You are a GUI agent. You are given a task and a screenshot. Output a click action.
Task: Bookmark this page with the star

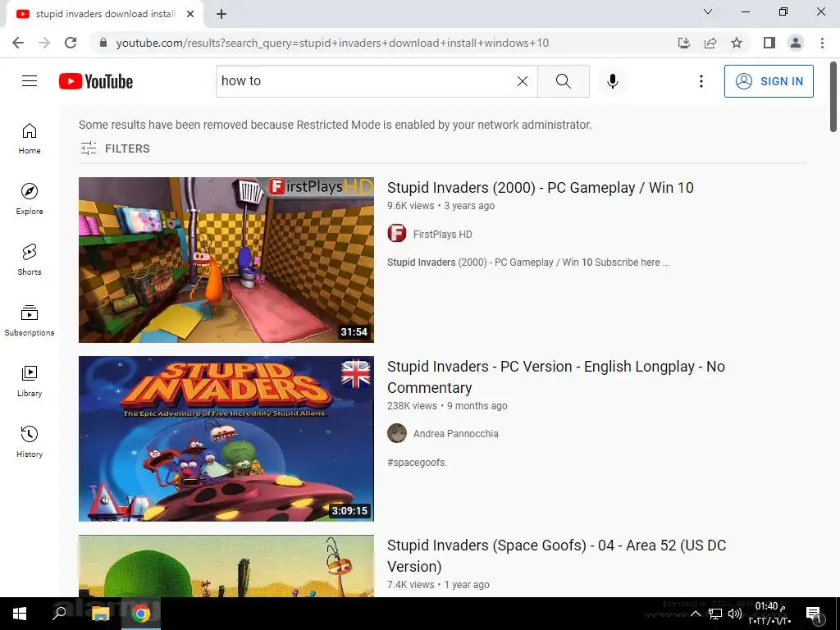click(737, 43)
